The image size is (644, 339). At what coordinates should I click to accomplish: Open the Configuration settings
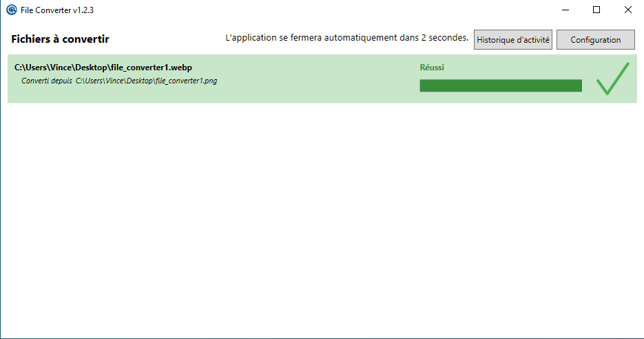click(x=595, y=40)
